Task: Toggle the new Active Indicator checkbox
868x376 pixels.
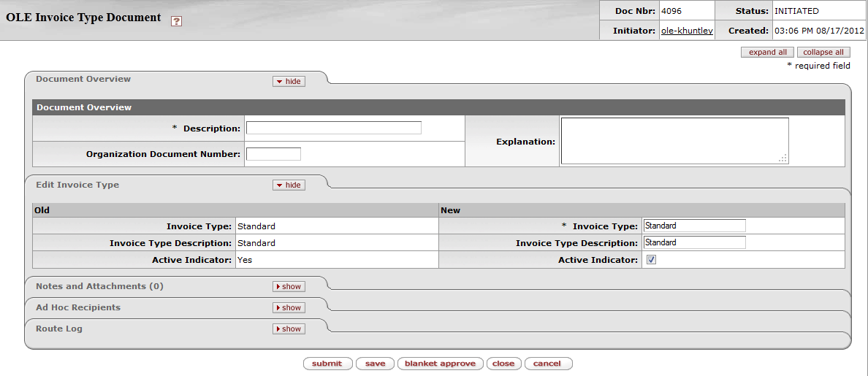Action: (651, 260)
